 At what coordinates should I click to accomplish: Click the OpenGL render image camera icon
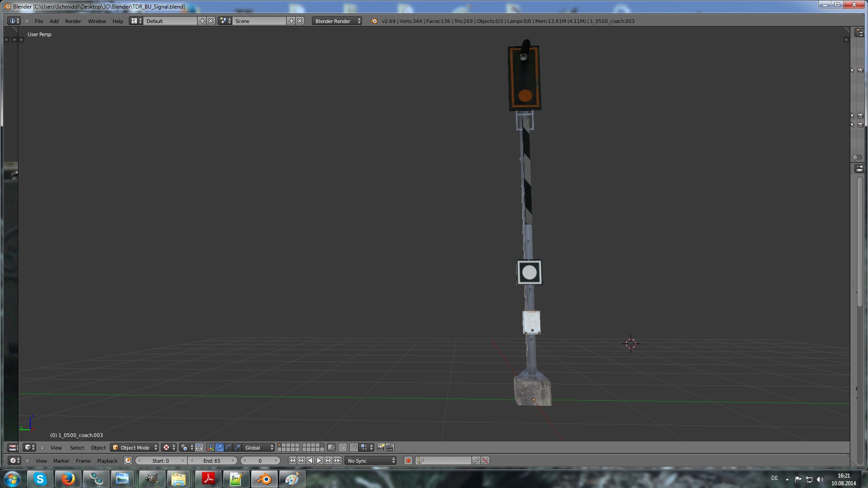point(381,447)
